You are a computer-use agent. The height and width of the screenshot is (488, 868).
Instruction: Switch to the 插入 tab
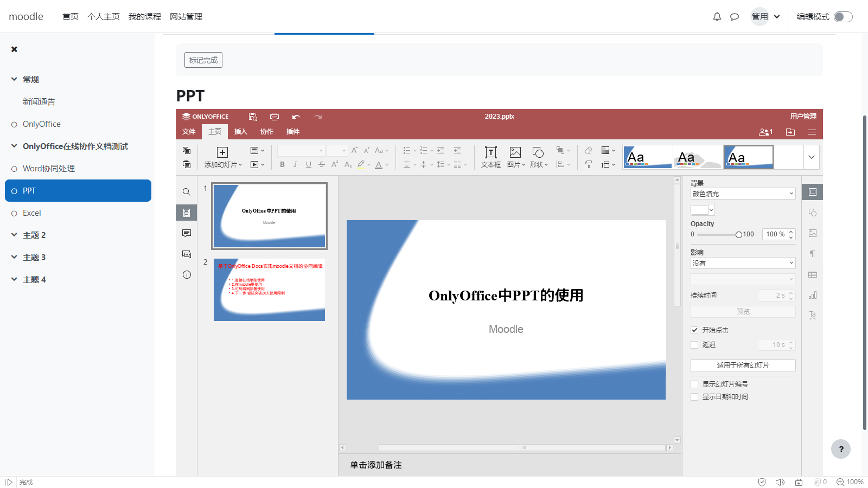tap(240, 132)
